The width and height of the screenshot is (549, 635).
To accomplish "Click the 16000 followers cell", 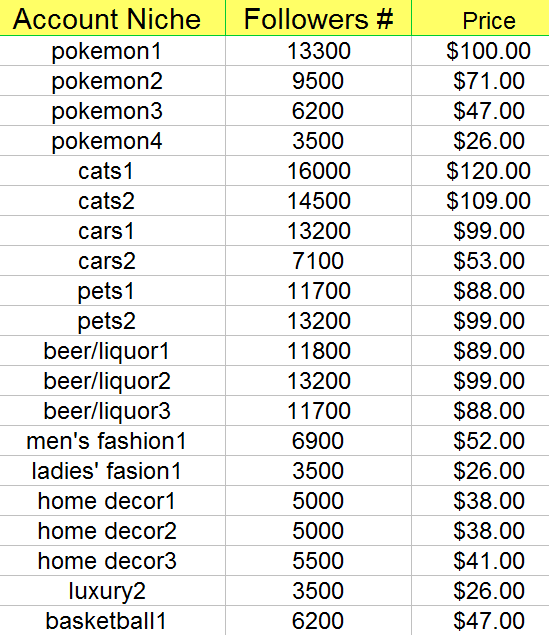I will coord(318,171).
